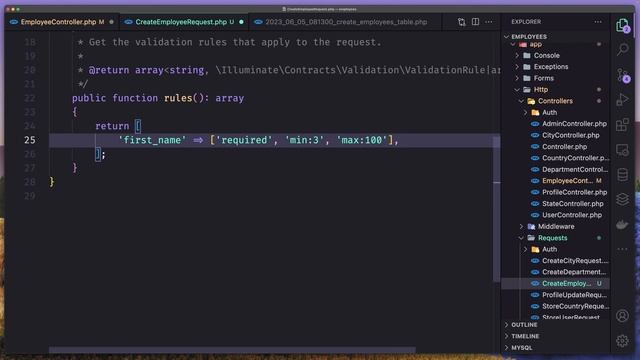
Task: Click the 'required' rule string
Action: 244,140
